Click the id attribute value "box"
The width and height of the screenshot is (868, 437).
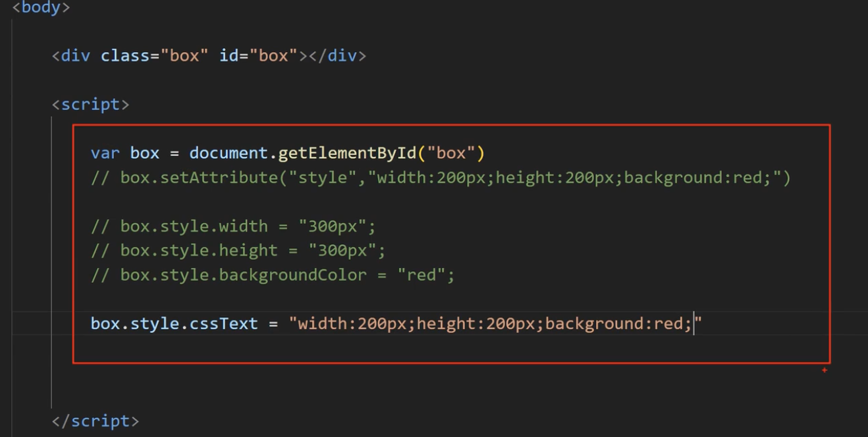(x=273, y=56)
